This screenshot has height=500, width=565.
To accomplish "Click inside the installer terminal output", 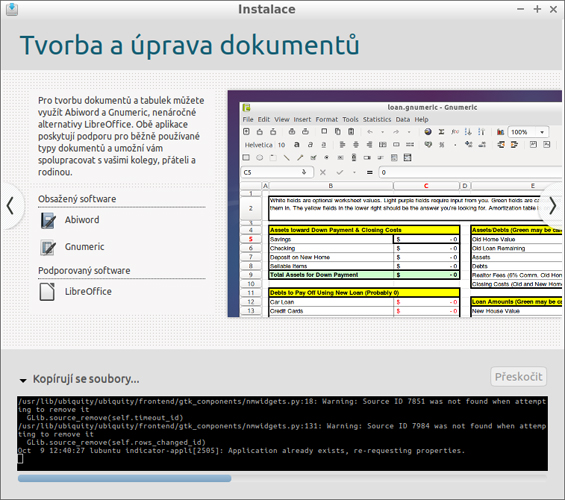I will click(282, 433).
